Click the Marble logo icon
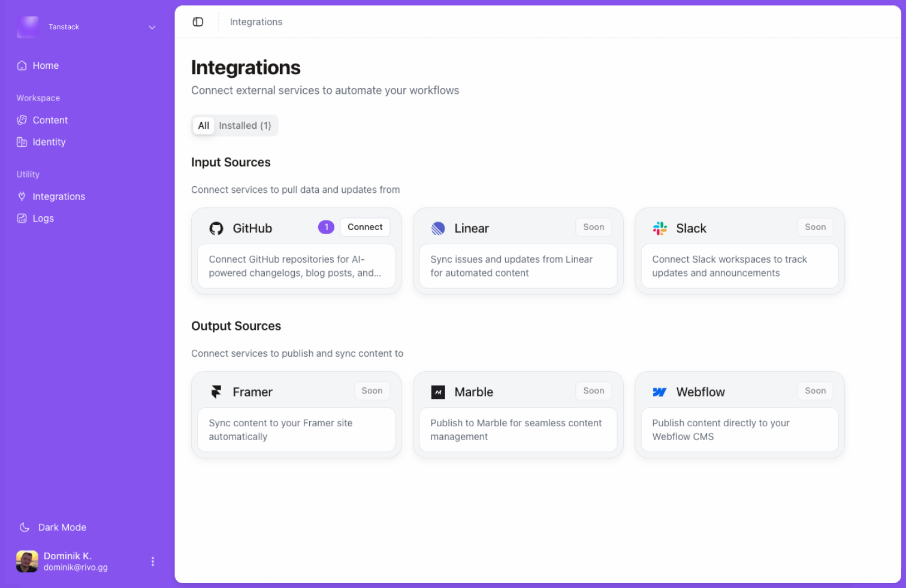The width and height of the screenshot is (906, 588). tap(438, 392)
